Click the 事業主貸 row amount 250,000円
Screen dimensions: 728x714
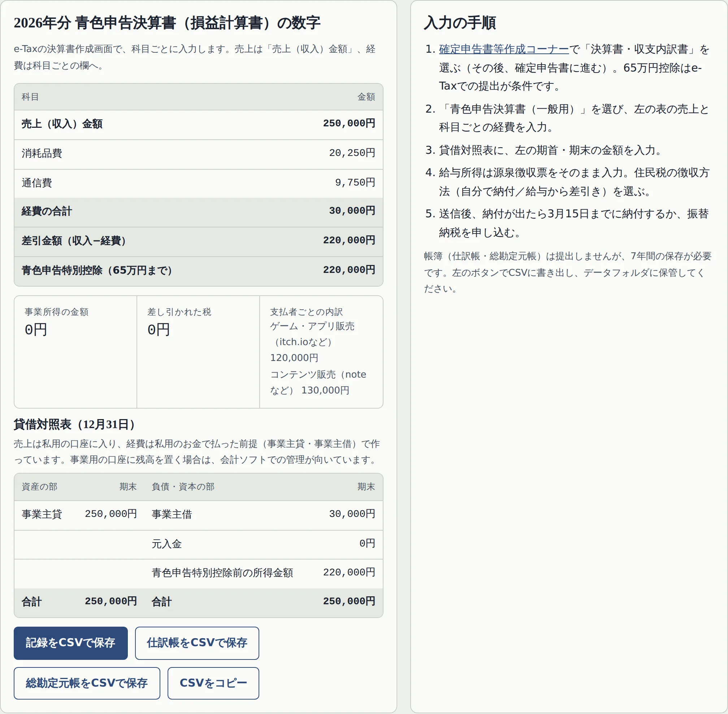tap(110, 514)
